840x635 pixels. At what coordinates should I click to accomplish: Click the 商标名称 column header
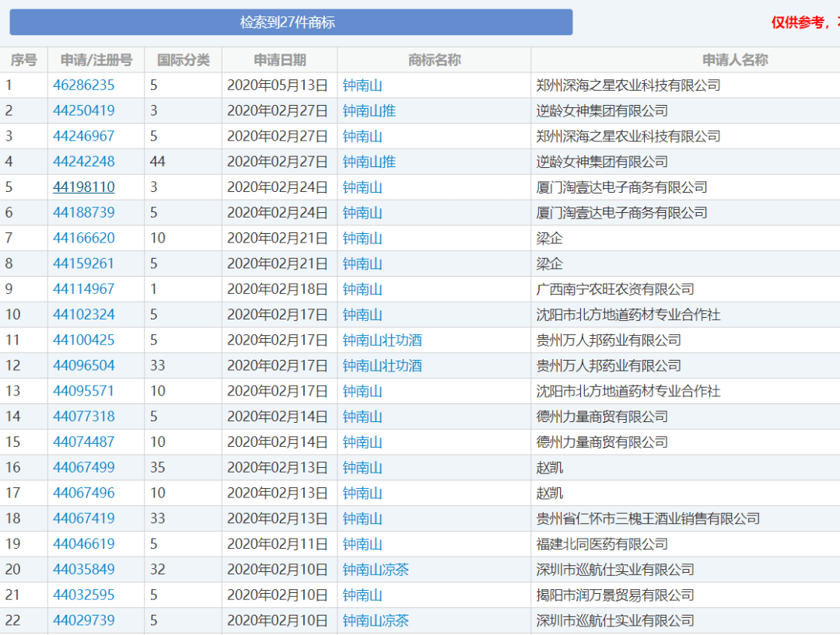pyautogui.click(x=434, y=60)
